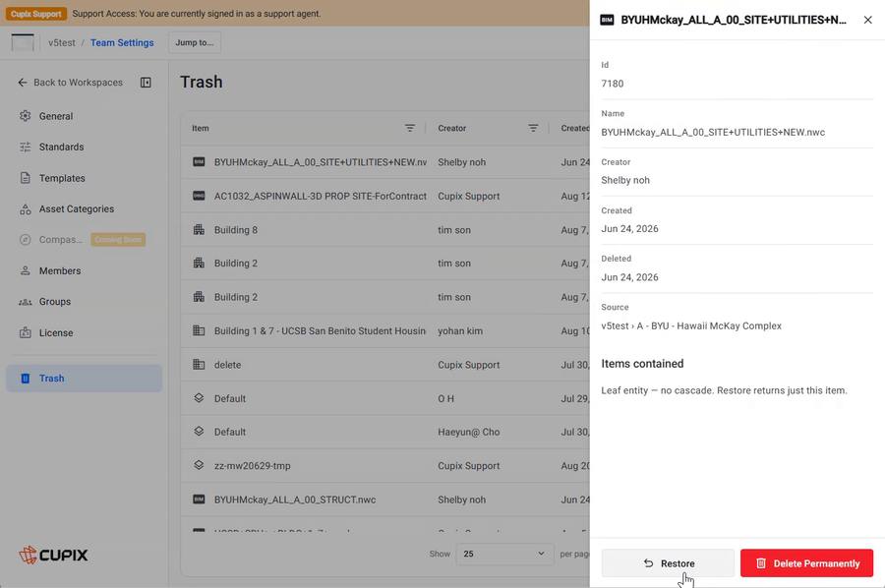Open License section
885x588 pixels.
click(x=85, y=333)
